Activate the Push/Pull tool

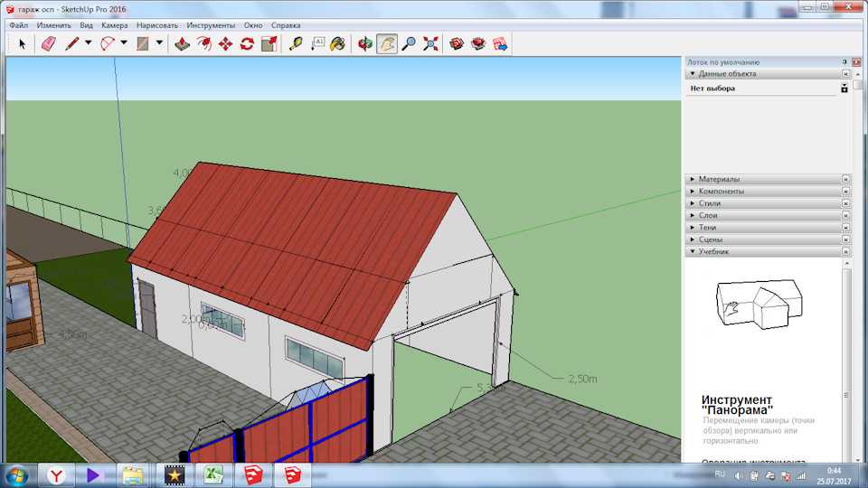pos(182,43)
